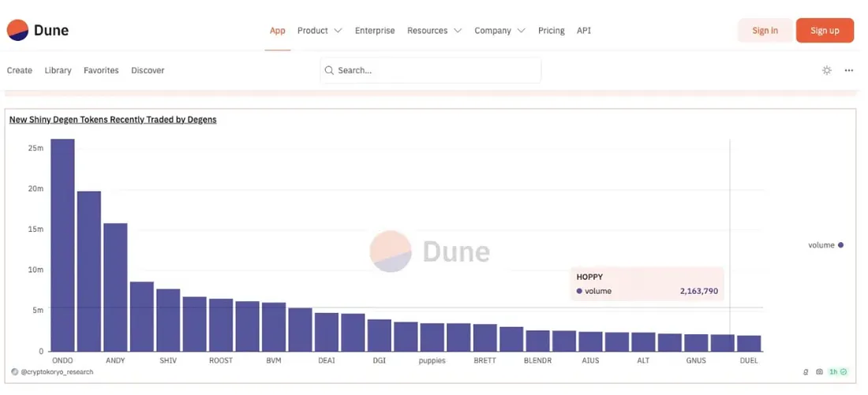Click the DGI x-axis label
The width and height of the screenshot is (868, 395).
[x=380, y=360]
